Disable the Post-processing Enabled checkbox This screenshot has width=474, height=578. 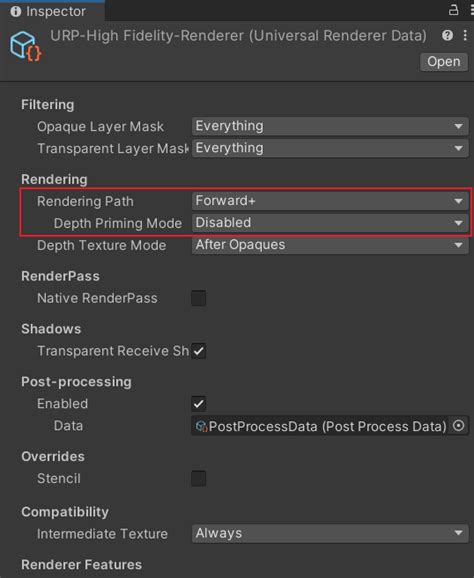coord(199,404)
